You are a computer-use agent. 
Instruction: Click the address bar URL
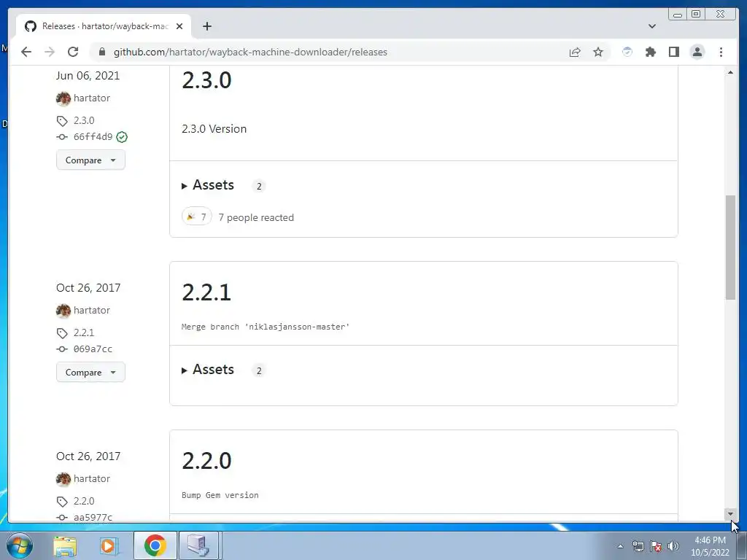250,52
